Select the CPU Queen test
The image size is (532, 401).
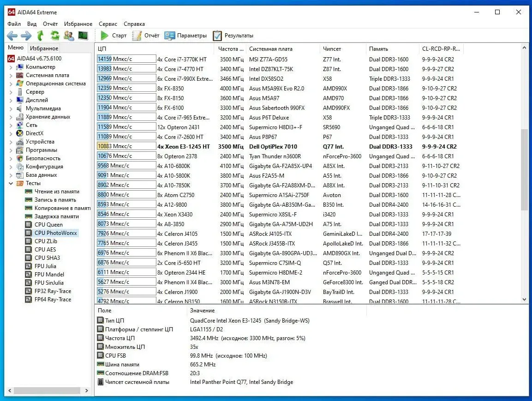coord(48,225)
